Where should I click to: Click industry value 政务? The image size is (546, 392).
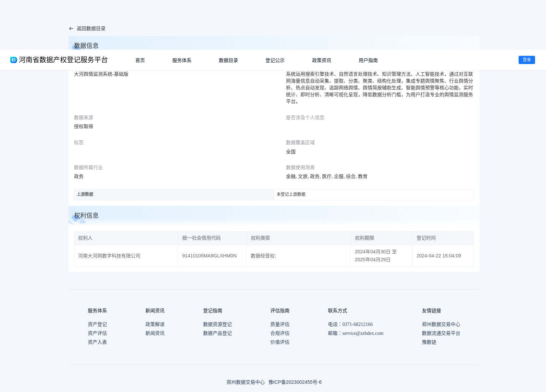[79, 176]
